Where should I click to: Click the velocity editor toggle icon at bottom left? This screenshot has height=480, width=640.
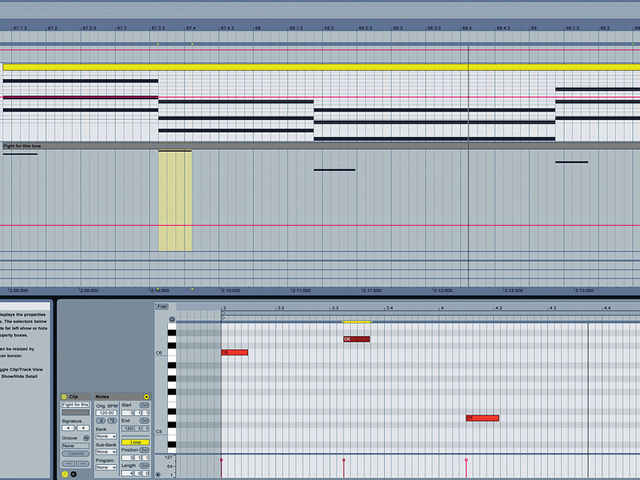coord(158,474)
